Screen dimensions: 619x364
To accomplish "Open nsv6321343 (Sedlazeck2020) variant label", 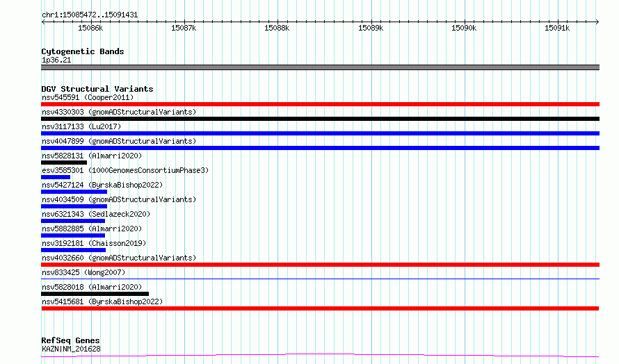I will click(96, 214).
